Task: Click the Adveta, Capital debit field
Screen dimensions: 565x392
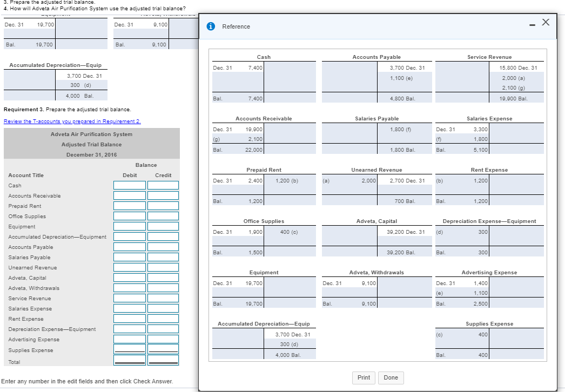Action: [x=130, y=278]
